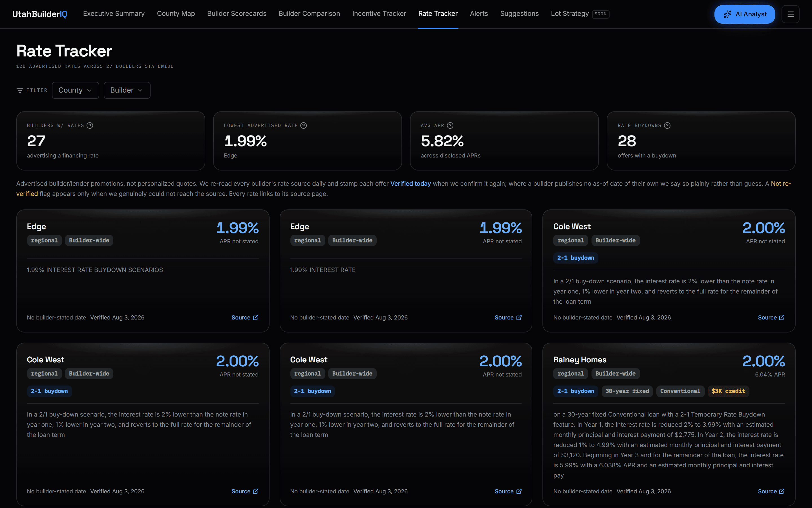This screenshot has height=508, width=812.
Task: Open the Builder Comparison tab
Action: point(309,14)
